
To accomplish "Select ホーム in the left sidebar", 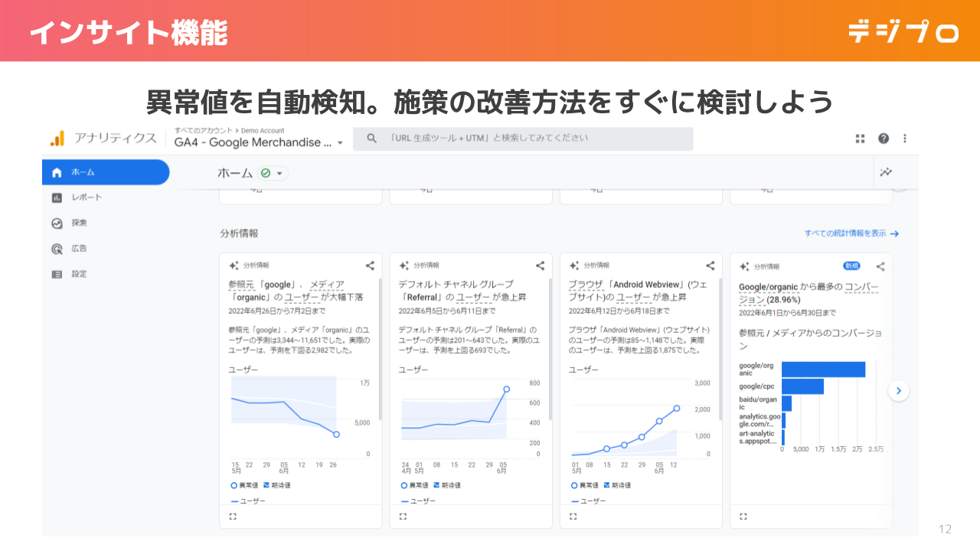I will coord(106,172).
